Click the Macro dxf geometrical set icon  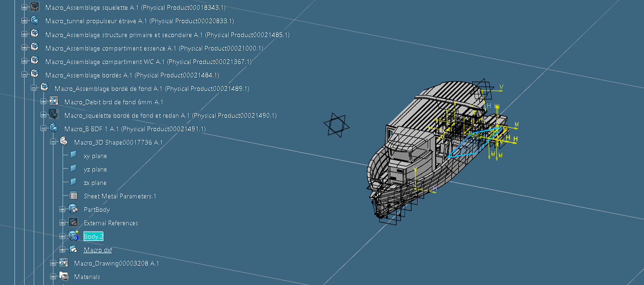click(73, 250)
